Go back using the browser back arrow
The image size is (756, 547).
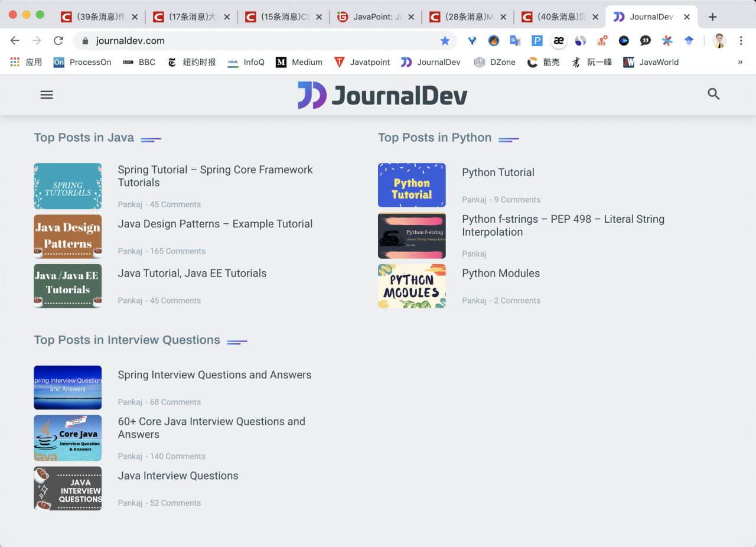[x=15, y=41]
